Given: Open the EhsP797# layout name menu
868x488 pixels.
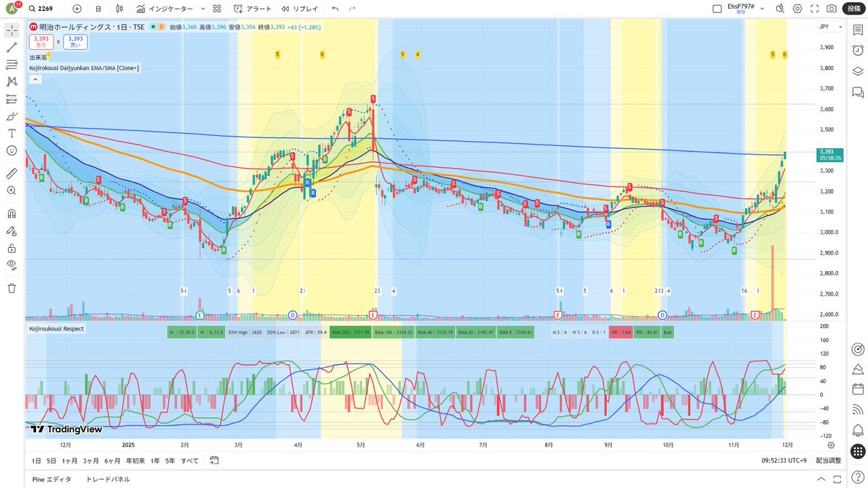Looking at the screenshot, I should coord(741,8).
